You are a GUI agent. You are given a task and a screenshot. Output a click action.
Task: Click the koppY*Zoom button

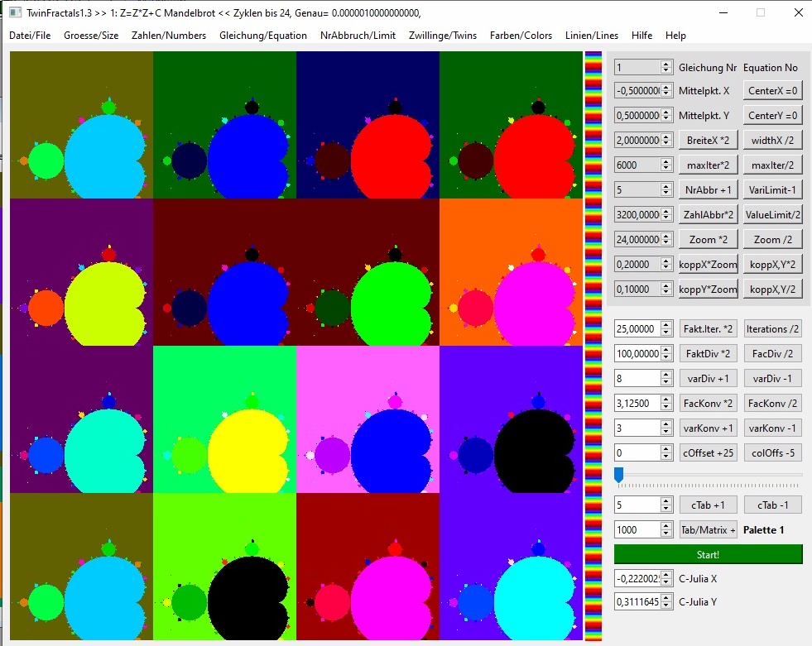point(708,289)
